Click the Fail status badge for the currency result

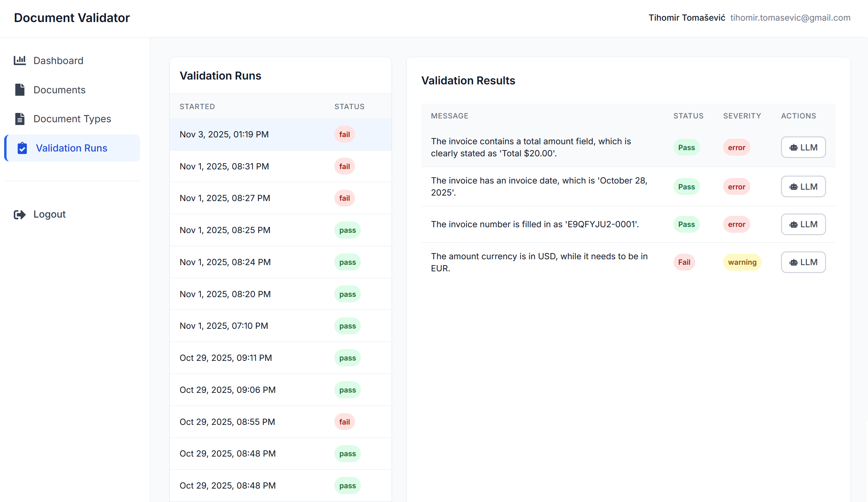coord(684,262)
